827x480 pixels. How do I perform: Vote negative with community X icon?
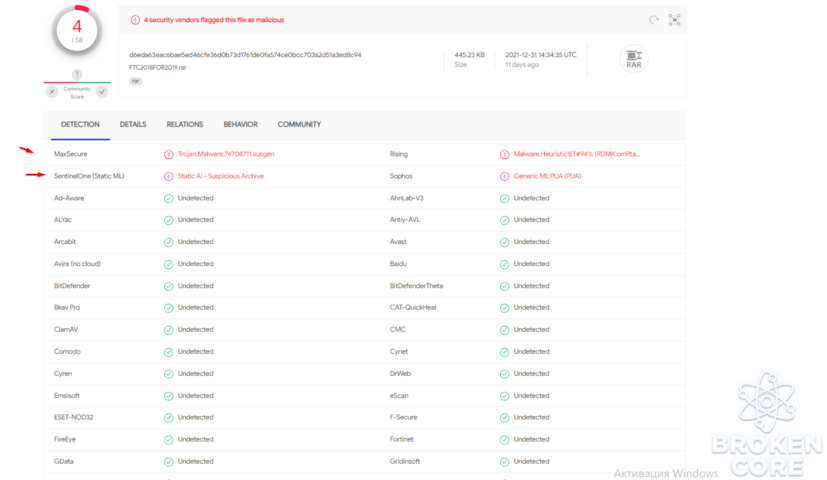pos(52,92)
